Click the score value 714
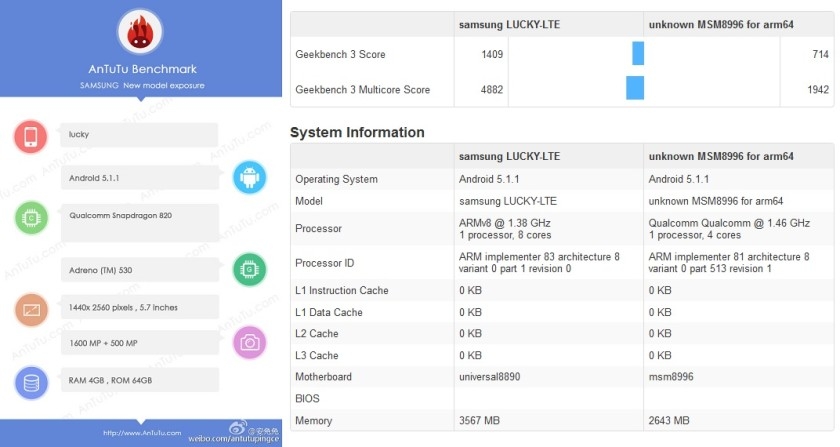The width and height of the screenshot is (840, 447). (820, 54)
